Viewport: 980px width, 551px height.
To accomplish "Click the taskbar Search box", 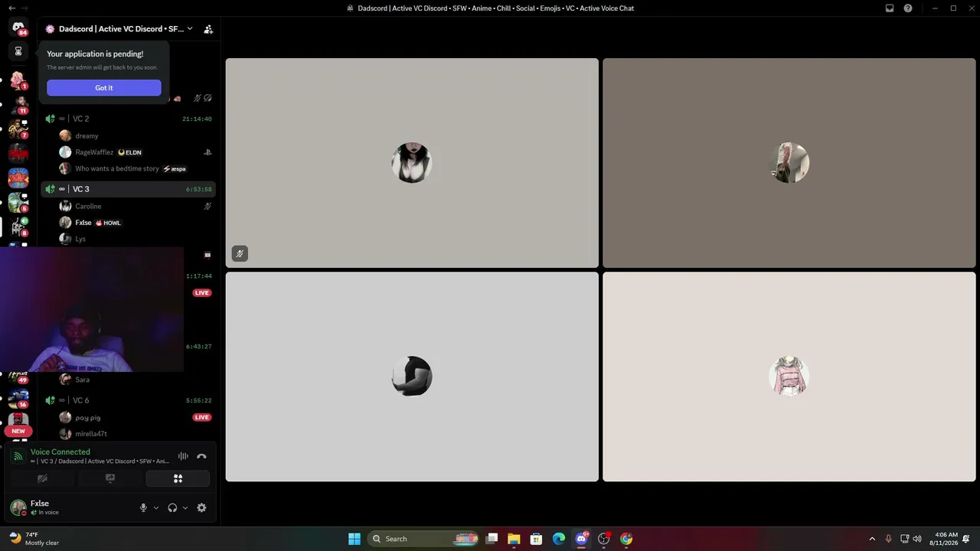I will [424, 539].
